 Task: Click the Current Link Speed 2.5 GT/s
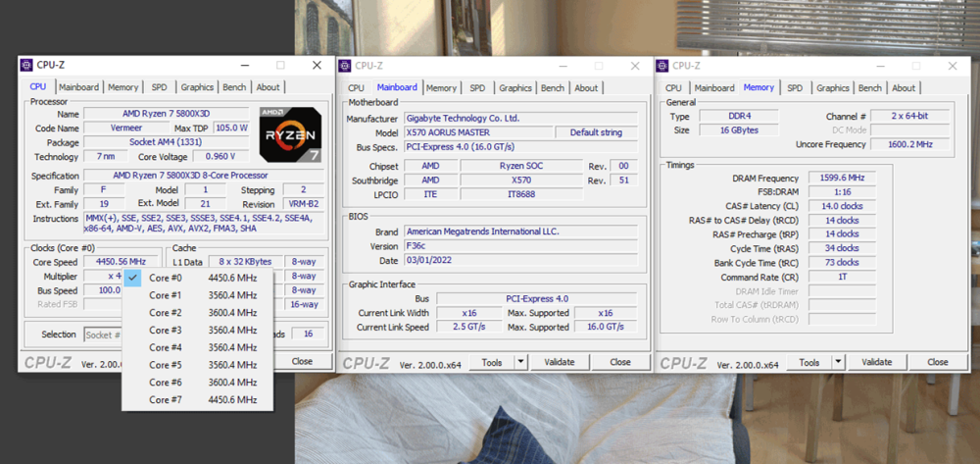click(468, 327)
